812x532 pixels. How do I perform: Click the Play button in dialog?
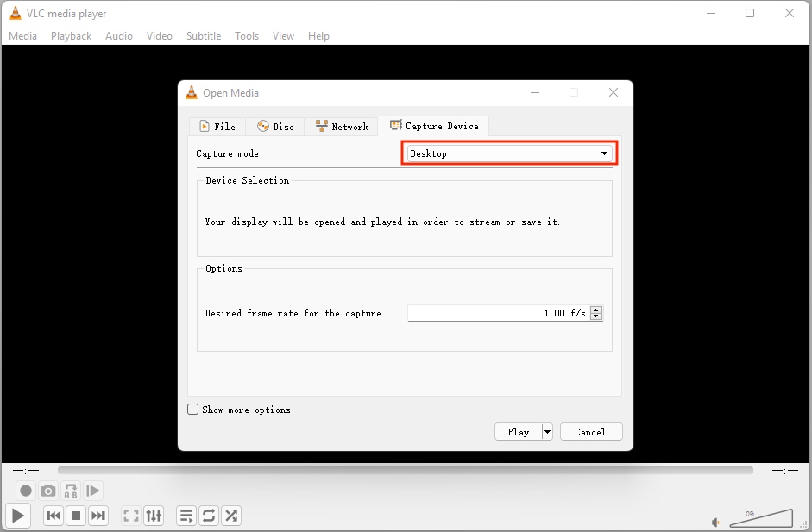click(519, 432)
